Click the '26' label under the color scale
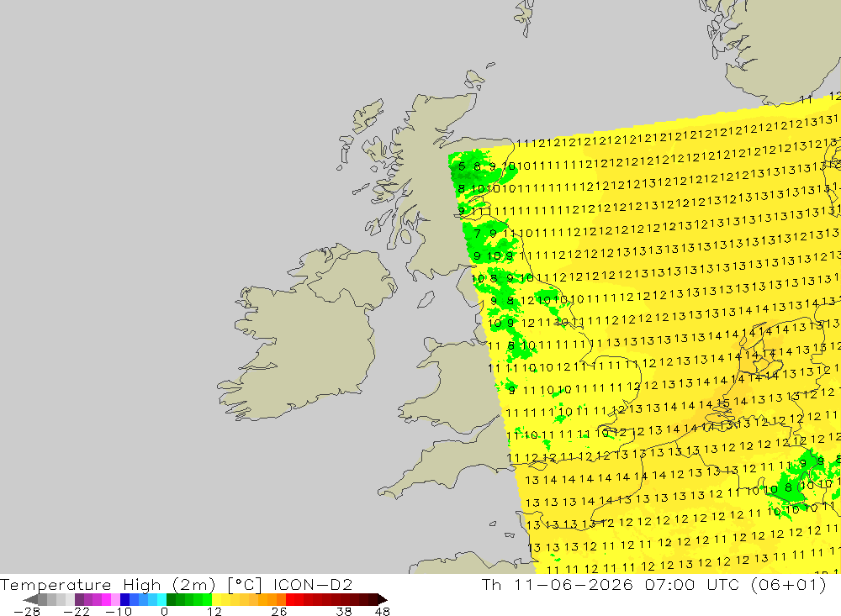 279,612
